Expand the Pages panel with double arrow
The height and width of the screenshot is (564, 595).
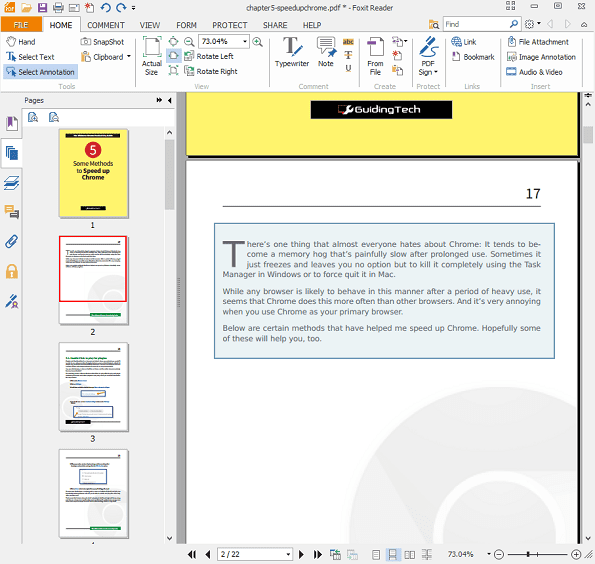[x=159, y=100]
